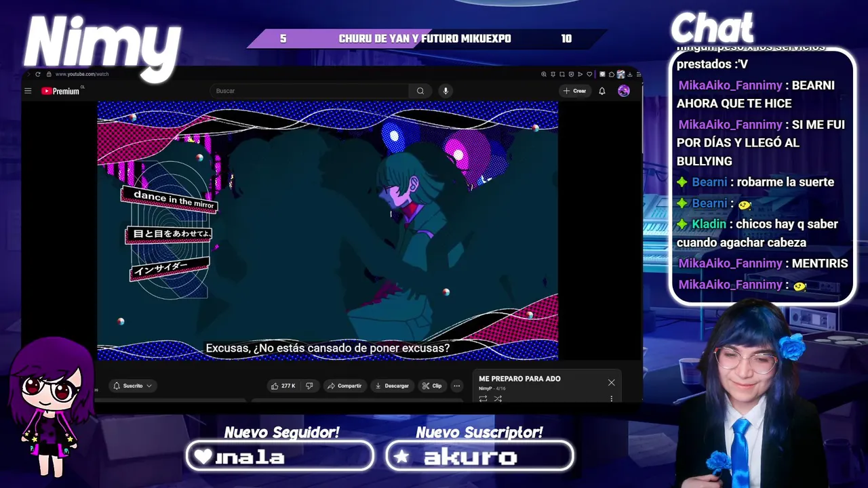Like the video with 277 K likes
The width and height of the screenshot is (868, 488).
point(283,386)
